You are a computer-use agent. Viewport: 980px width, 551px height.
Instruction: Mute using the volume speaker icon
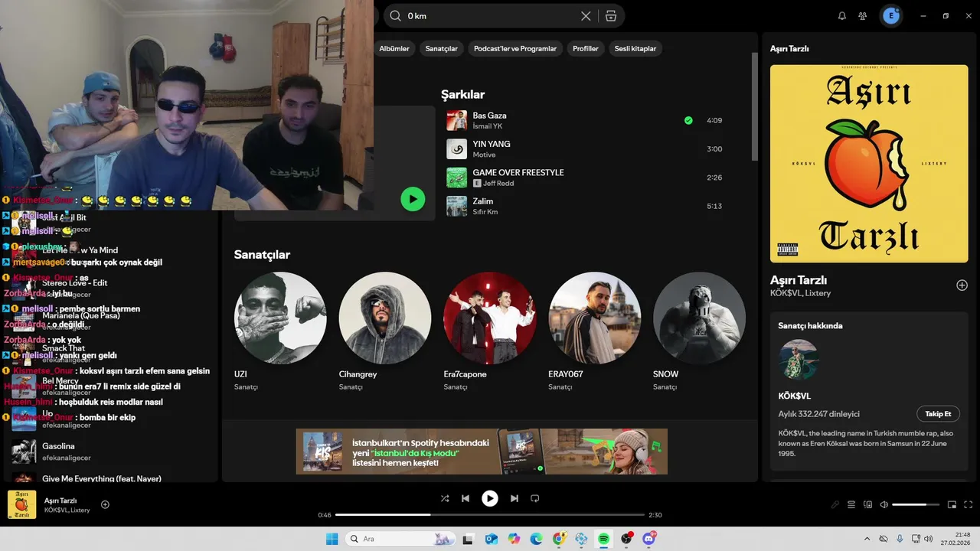[x=884, y=505]
